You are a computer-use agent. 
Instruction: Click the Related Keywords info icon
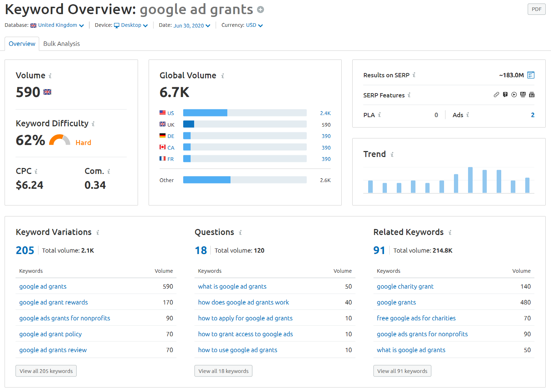[x=450, y=233]
